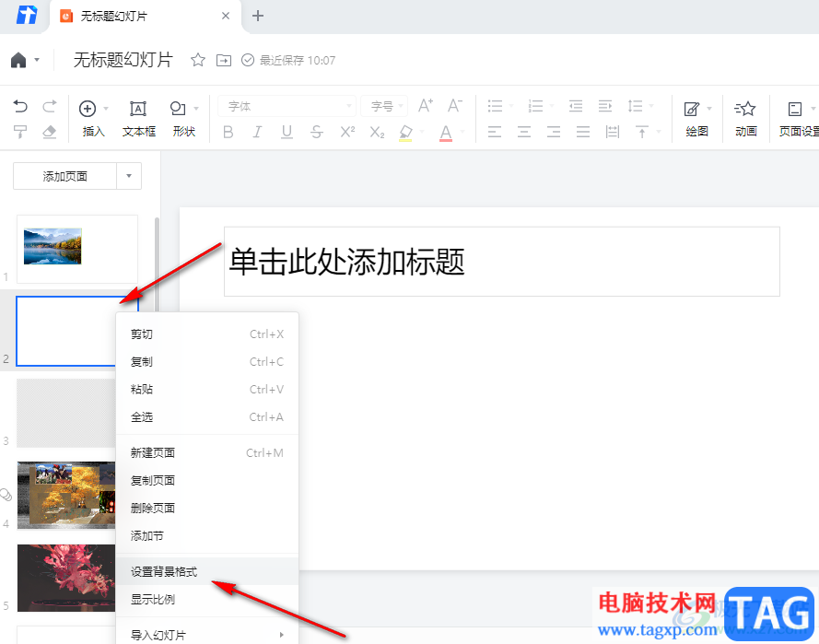Choose Copy (复制) from context menu
Image resolution: width=819 pixels, height=644 pixels.
coord(207,361)
